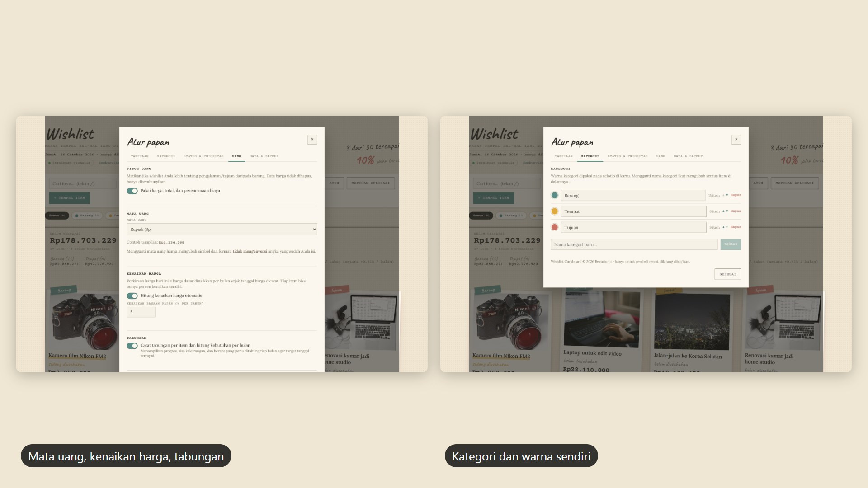Open Data & Backup tab in Uang dialog
The width and height of the screenshot is (868, 488).
[264, 156]
